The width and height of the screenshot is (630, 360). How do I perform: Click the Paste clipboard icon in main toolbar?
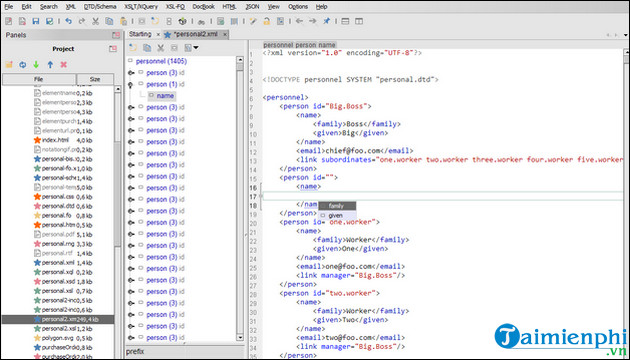123,21
